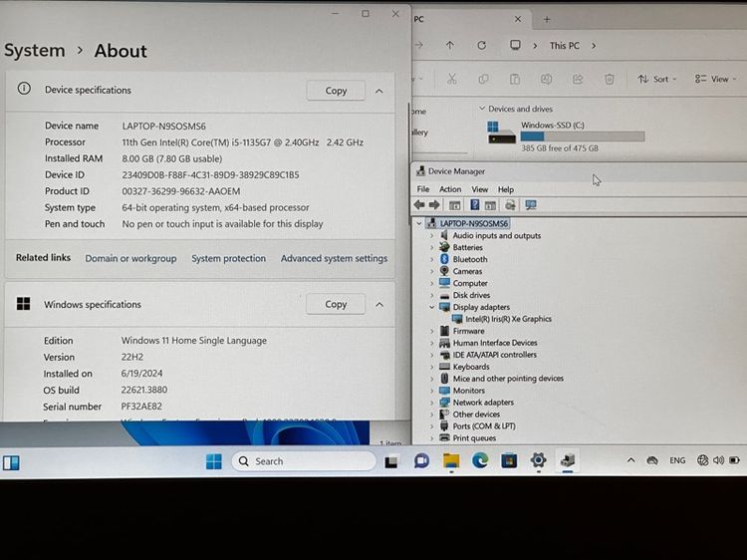This screenshot has width=747, height=560.
Task: Collapse Devices and drives group
Action: tap(482, 109)
